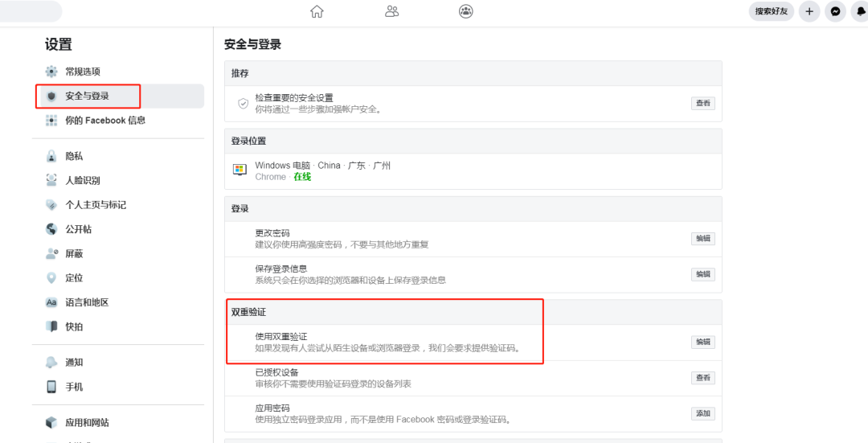Click the 已授权设备 row title
The image size is (868, 443).
coord(276,372)
